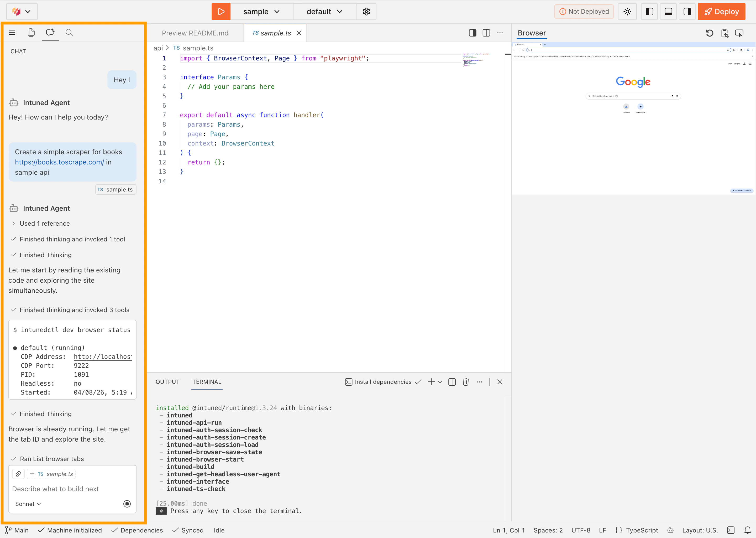Open project settings with the gear icon
This screenshot has height=538, width=756.
[x=366, y=11]
